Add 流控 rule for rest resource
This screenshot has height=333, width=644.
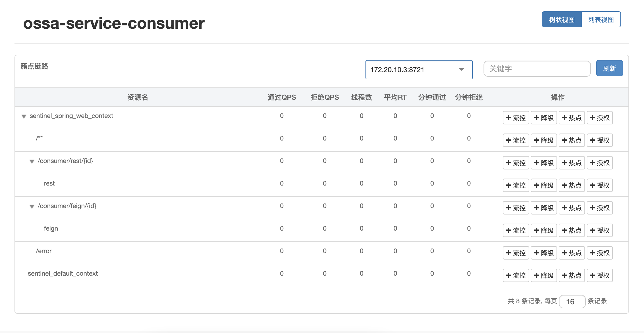point(516,185)
